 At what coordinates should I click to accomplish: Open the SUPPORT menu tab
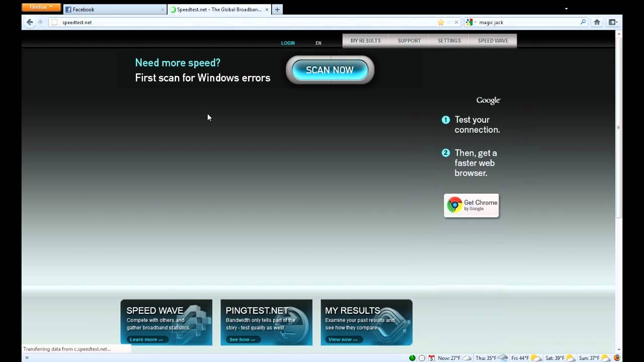click(409, 41)
